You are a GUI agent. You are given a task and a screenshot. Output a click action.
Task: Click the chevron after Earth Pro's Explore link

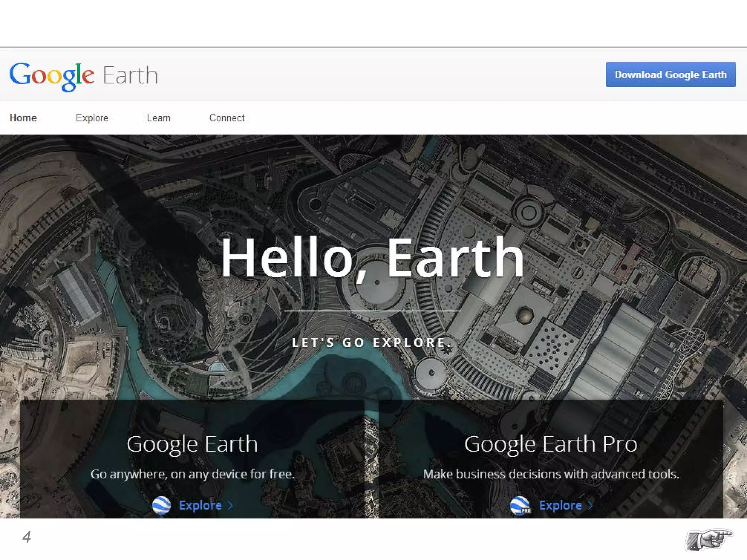point(590,505)
